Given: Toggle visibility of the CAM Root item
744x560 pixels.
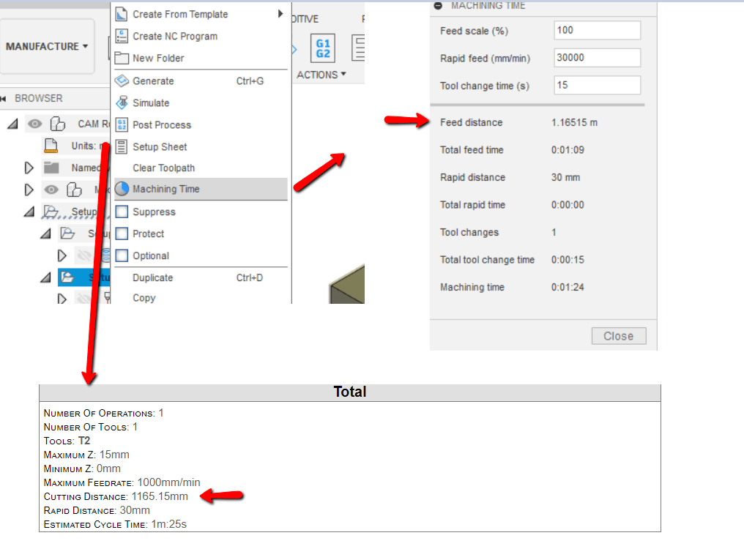Looking at the screenshot, I should pos(34,124).
